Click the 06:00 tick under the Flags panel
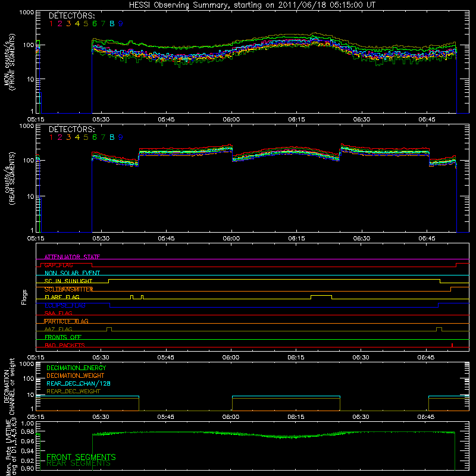Image resolution: width=476 pixels, height=476 pixels. pos(231,358)
